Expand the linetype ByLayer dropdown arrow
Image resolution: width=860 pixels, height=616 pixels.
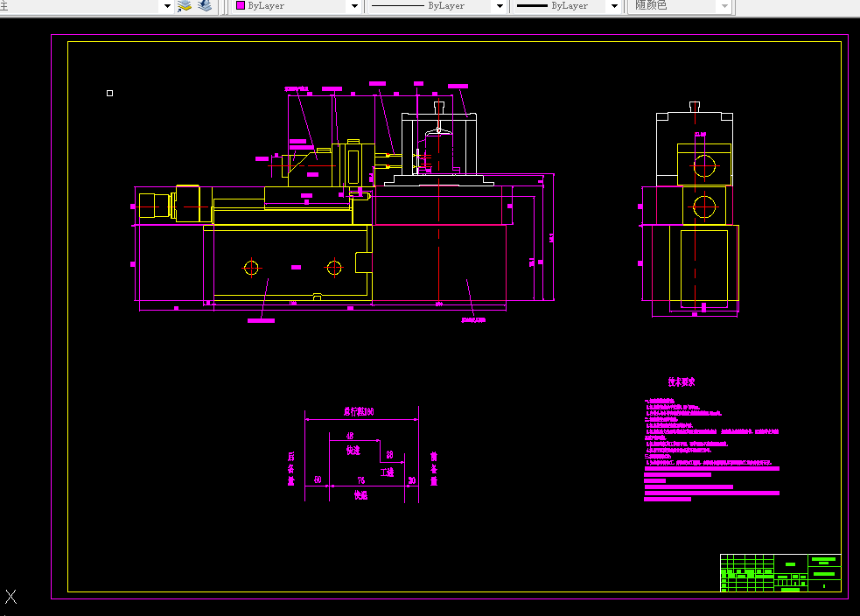500,6
